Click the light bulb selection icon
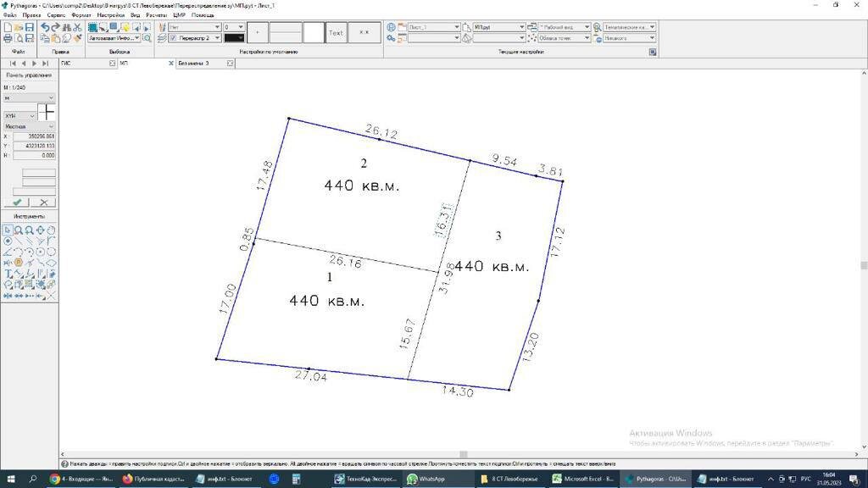The width and height of the screenshot is (868, 488). 125,27
